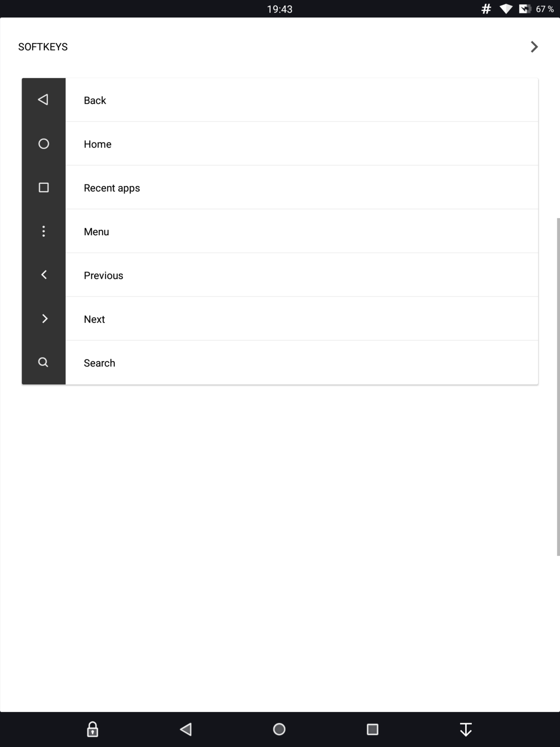Click the Search magnifier icon

[43, 362]
